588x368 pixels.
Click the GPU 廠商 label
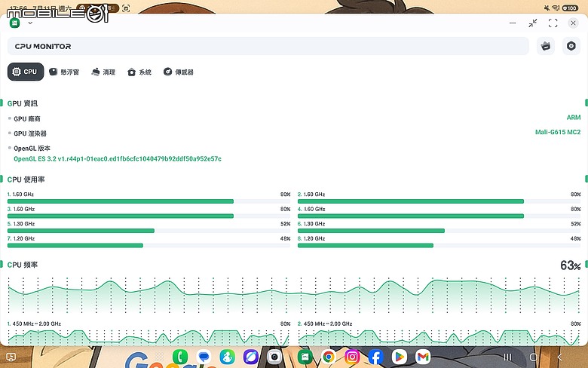[x=27, y=119]
